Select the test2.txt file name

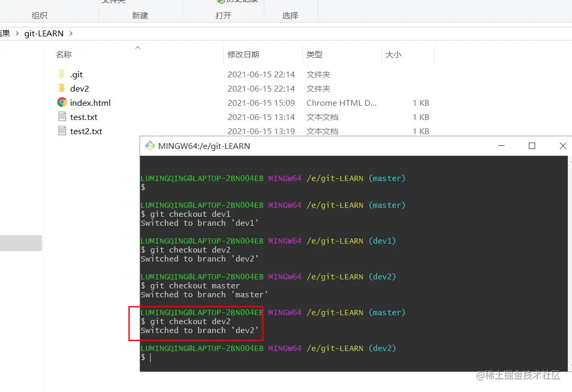pos(86,131)
